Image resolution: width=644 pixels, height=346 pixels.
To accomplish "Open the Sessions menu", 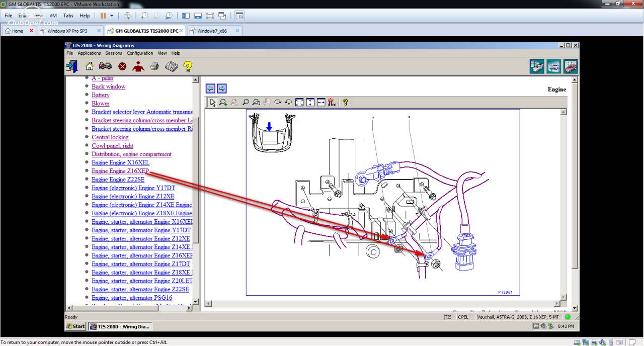I will (114, 53).
